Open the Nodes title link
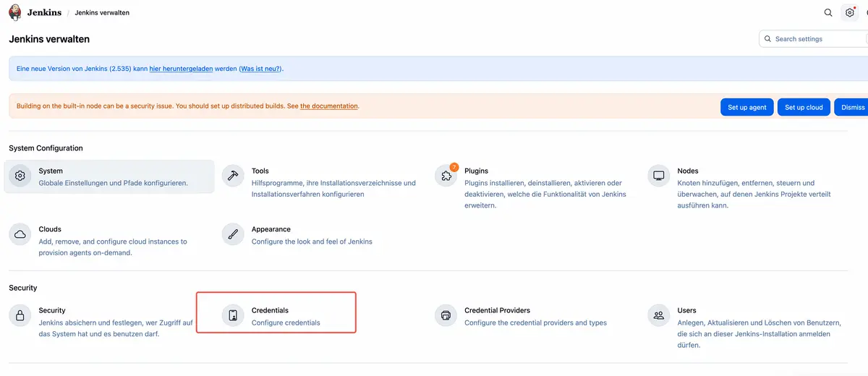868x376 pixels. pyautogui.click(x=688, y=171)
